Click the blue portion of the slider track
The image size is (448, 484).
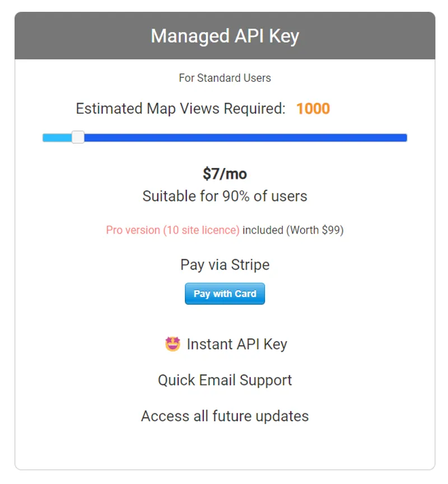pyautogui.click(x=241, y=136)
